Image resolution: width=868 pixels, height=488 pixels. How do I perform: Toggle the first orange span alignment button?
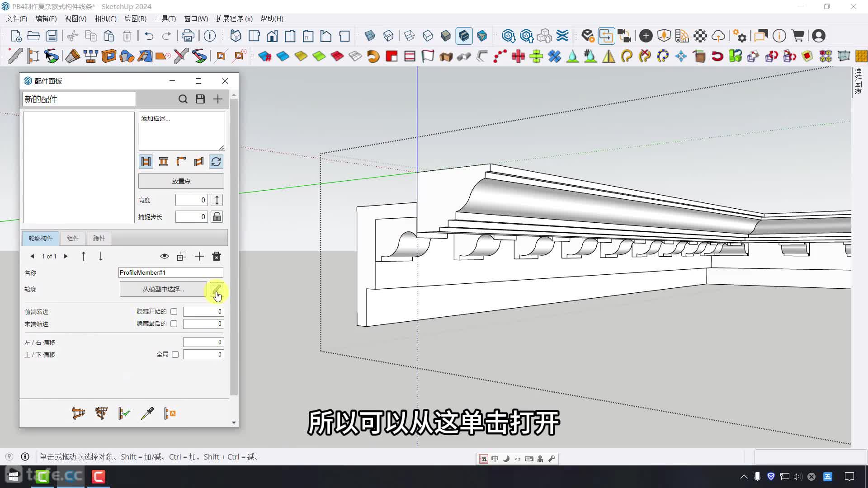(146, 162)
